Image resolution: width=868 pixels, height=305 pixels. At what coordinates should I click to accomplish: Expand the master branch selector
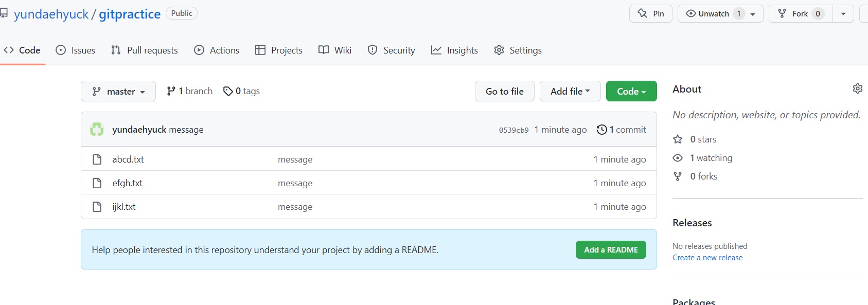[118, 91]
